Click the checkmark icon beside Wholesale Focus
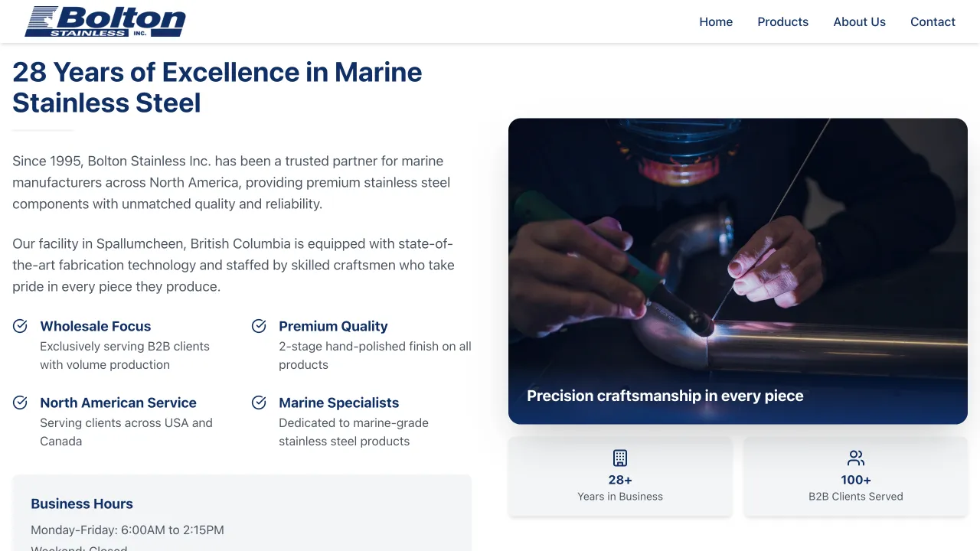Image resolution: width=980 pixels, height=551 pixels. 21,326
